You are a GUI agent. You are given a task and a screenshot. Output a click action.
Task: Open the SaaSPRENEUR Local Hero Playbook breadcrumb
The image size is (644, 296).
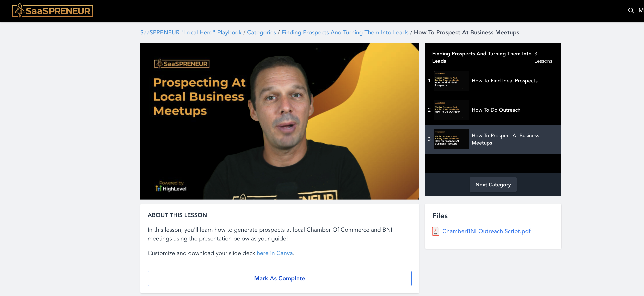191,32
